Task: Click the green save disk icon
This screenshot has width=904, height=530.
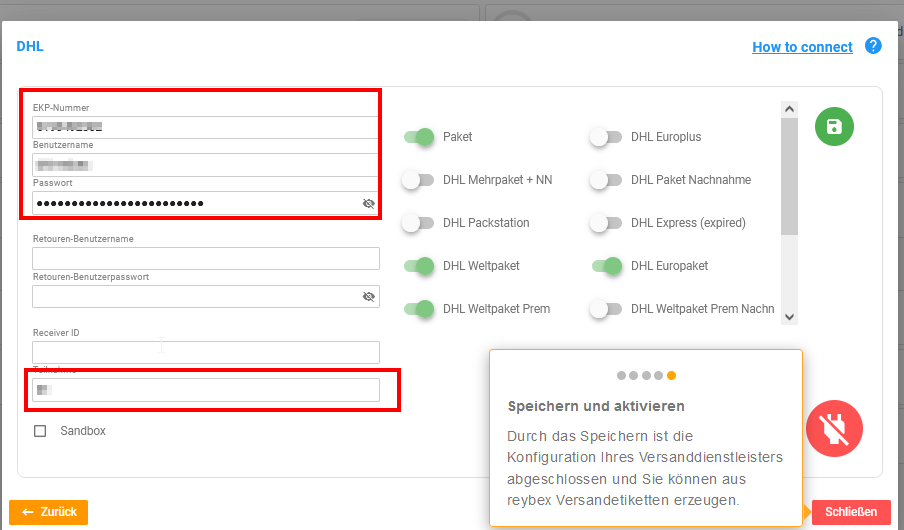Action: click(x=834, y=126)
